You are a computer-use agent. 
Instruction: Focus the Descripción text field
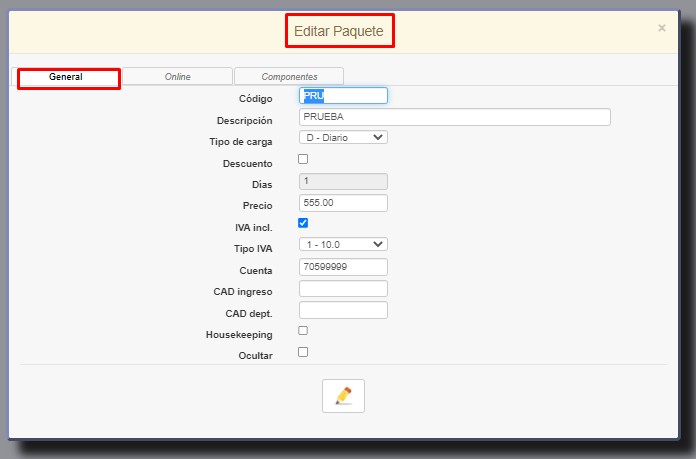(454, 117)
